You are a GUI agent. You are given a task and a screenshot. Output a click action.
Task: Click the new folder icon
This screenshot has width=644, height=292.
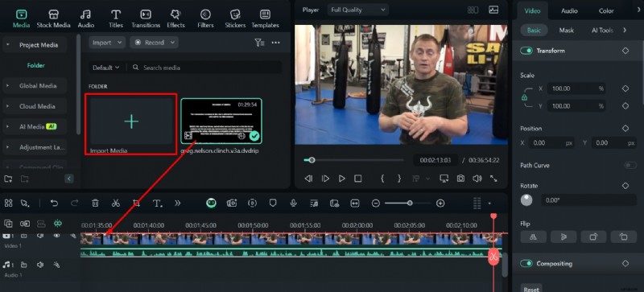coord(8,179)
